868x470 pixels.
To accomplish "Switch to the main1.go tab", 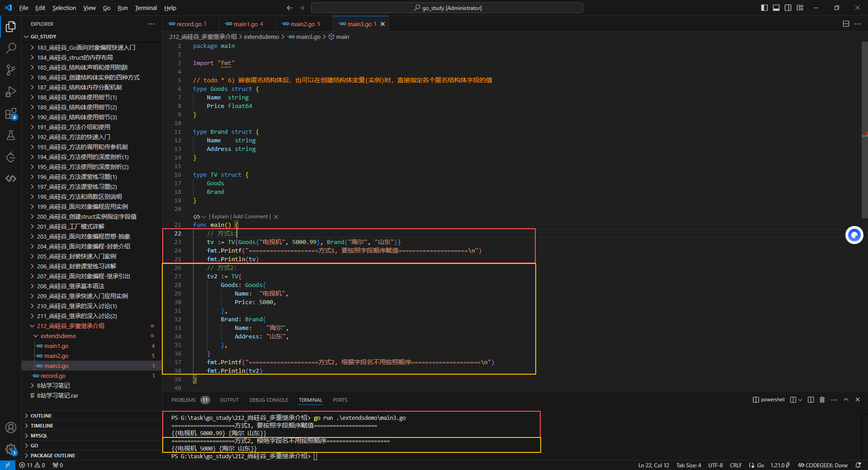I will tap(247, 24).
